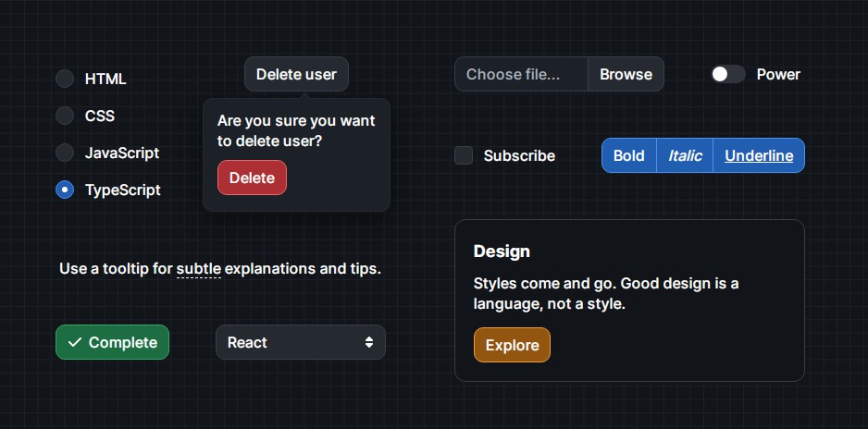
Task: Click the Choose file input field
Action: (x=521, y=74)
